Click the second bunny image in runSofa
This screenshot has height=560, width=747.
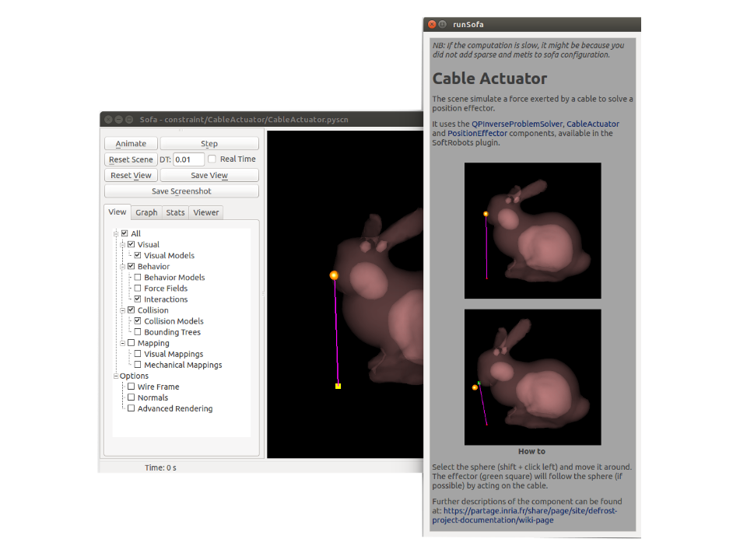(x=532, y=377)
